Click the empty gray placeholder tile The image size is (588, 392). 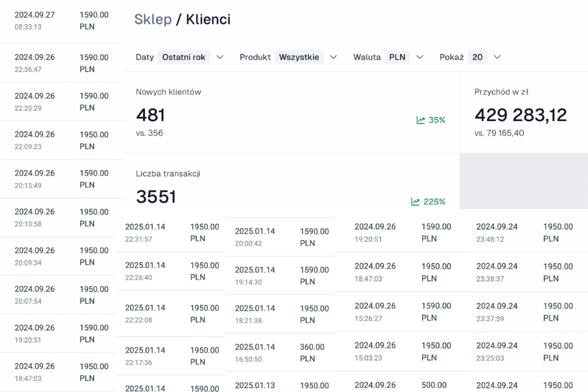click(523, 181)
